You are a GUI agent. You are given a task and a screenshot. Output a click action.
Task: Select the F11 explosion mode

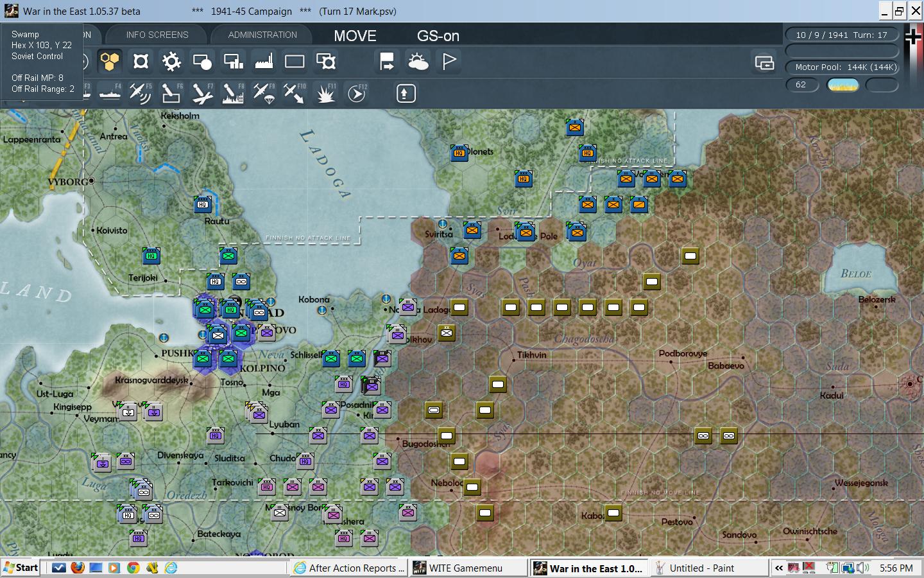(326, 94)
